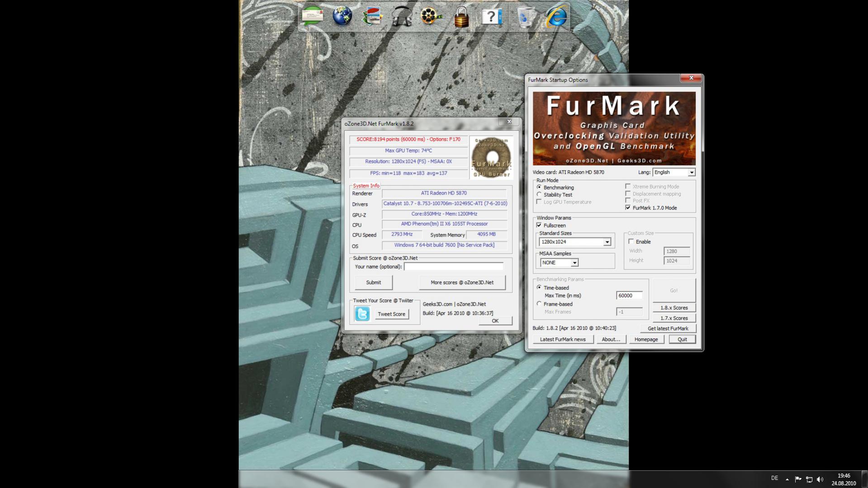
Task: Click the Max GPU Temp: 74°C value
Action: pos(408,151)
